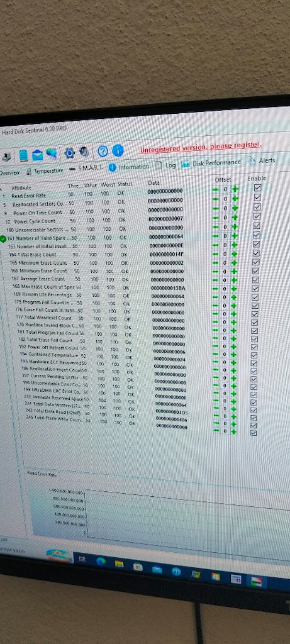Click the blue info about icon
The height and width of the screenshot is (644, 290).
118,151
